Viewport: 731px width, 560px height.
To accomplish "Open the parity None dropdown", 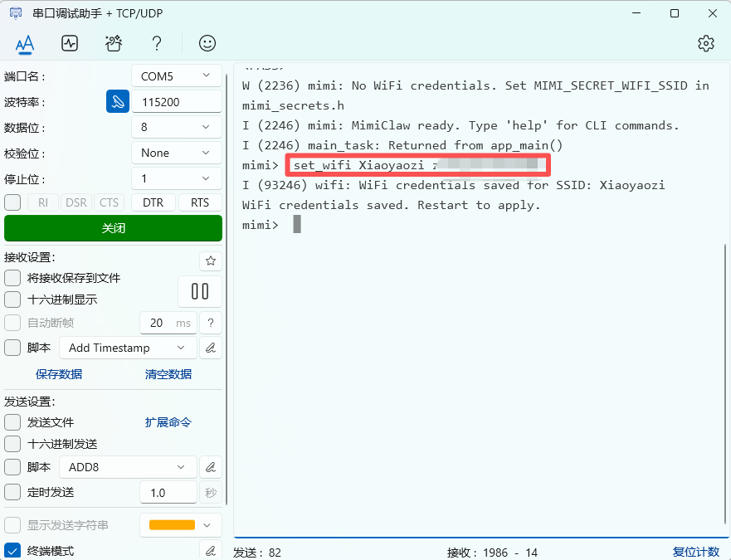I will point(176,153).
